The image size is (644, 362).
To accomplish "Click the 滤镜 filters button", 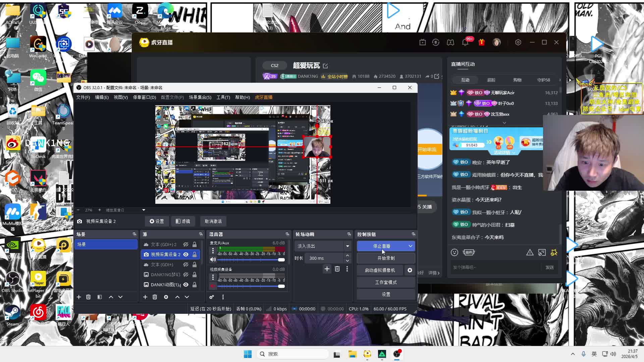I will coord(183,221).
